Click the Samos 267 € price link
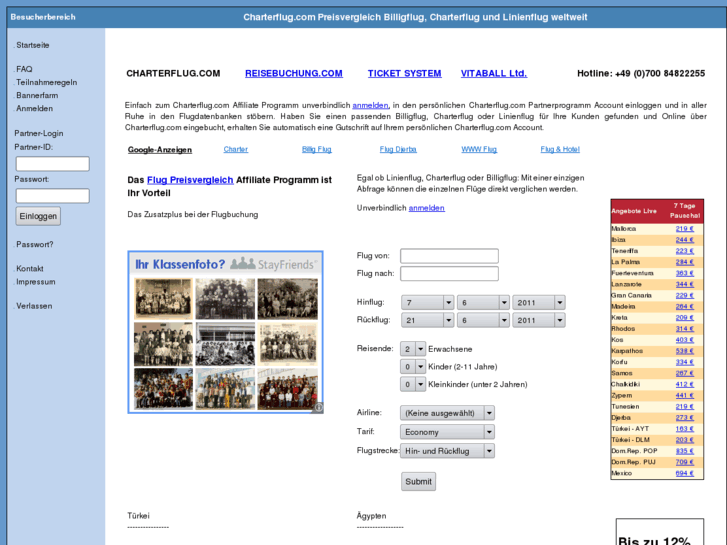Viewport: 727px width, 545px height. click(x=684, y=373)
